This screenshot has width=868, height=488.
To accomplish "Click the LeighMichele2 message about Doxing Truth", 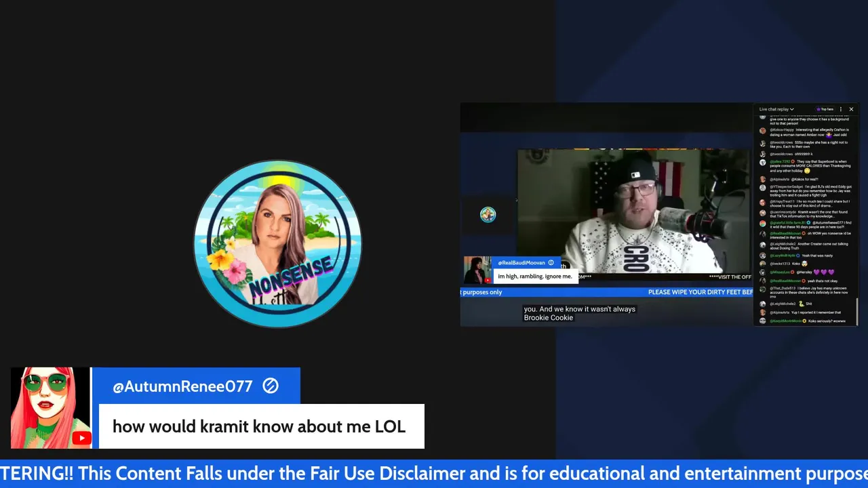I will pyautogui.click(x=808, y=247).
